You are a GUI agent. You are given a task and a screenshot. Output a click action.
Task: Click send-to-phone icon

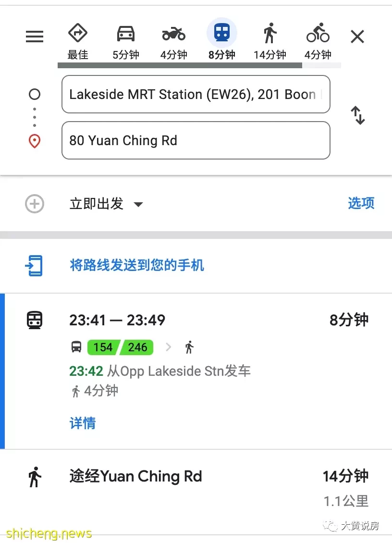[34, 266]
